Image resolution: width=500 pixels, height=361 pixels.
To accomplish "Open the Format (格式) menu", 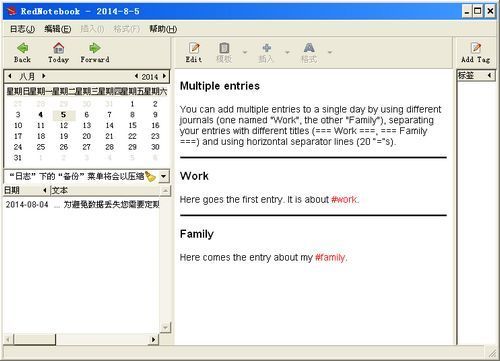I will pos(127,29).
